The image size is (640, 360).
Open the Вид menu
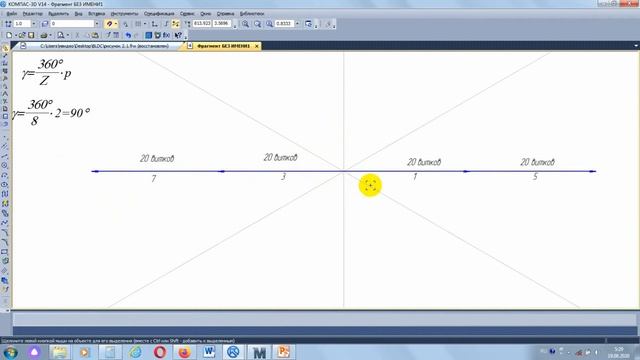click(78, 13)
